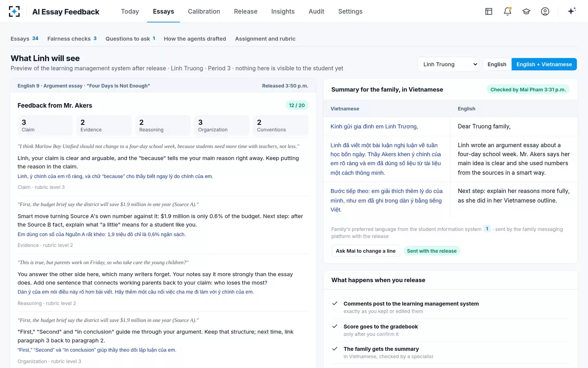Click the Claim score card

coord(45,126)
